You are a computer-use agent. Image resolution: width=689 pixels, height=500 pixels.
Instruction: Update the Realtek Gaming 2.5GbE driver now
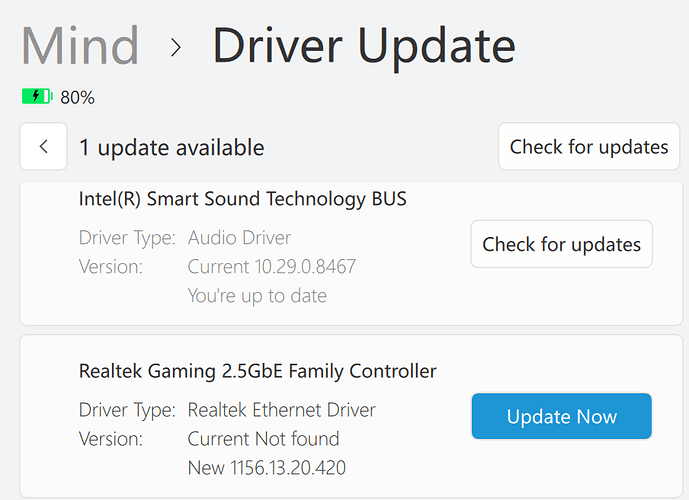[x=561, y=416]
